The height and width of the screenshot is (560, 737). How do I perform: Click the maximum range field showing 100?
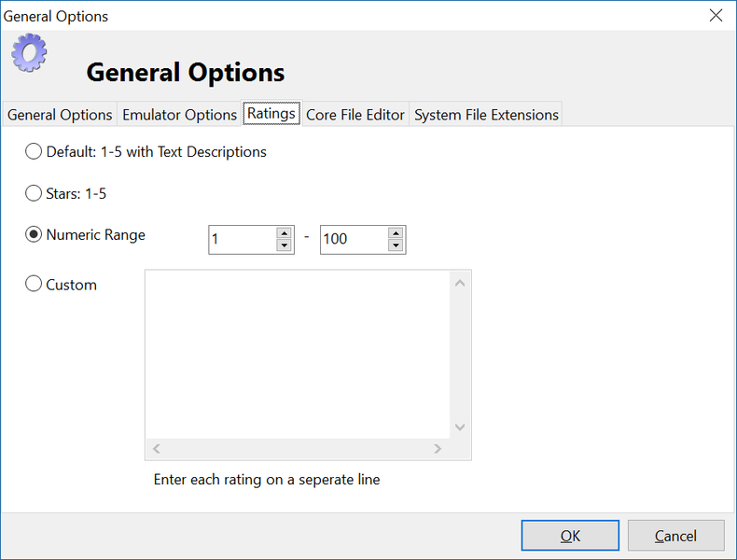[x=352, y=240]
